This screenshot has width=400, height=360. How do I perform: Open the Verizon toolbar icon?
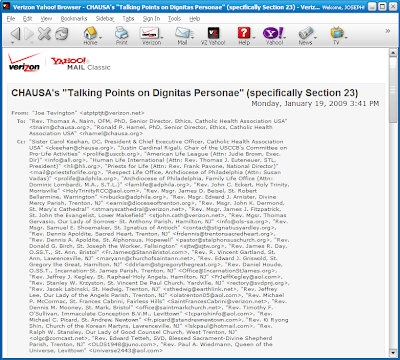pyautogui.click(x=149, y=36)
